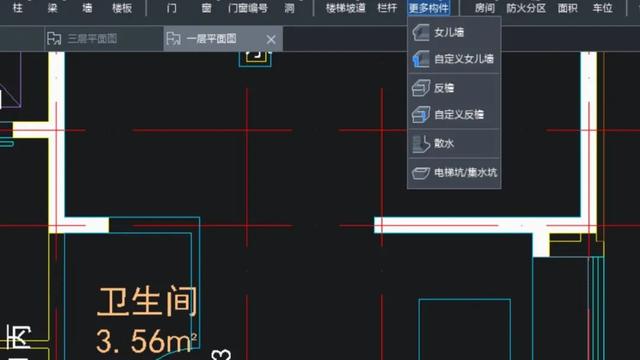This screenshot has height=360, width=640.
Task: Click the 散水 apron icon
Action: pos(420,144)
